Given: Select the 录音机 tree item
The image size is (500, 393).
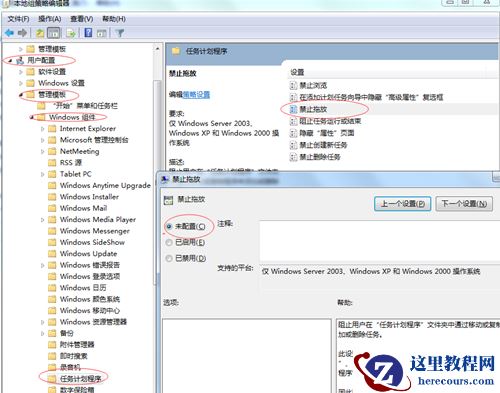Looking at the screenshot, I should 70,367.
